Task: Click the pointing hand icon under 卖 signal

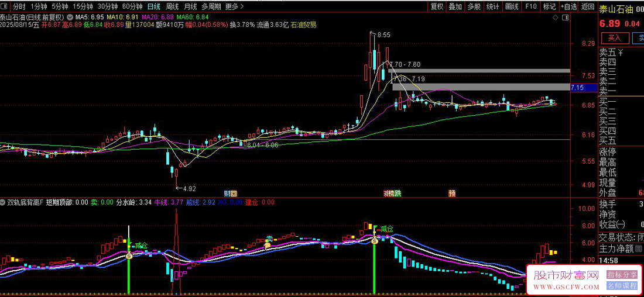Action: click(x=267, y=246)
